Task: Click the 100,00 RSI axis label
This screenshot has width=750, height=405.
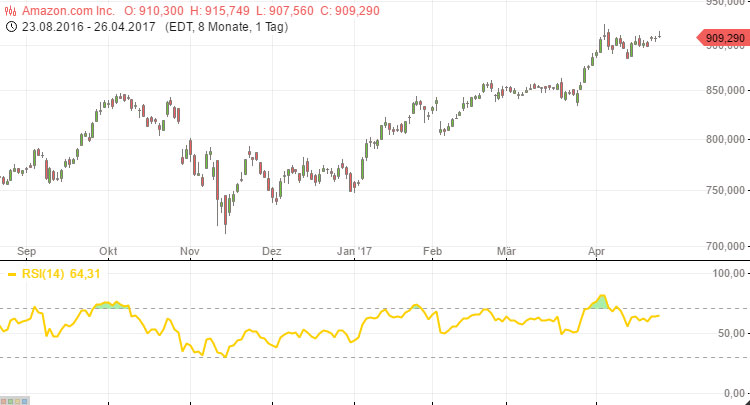Action: tap(728, 274)
